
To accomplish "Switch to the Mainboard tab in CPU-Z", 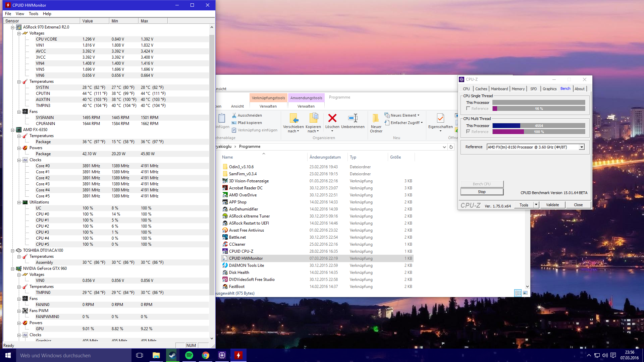I will [x=499, y=89].
